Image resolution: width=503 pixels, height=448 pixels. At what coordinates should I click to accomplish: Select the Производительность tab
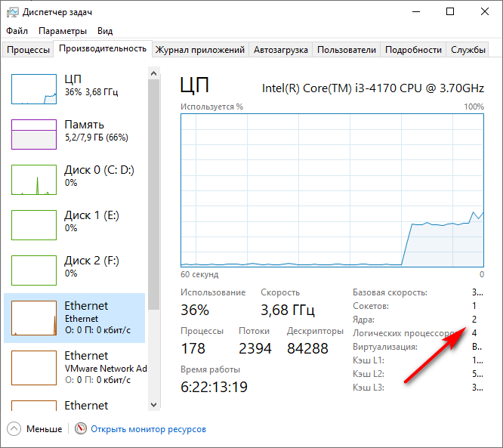pyautogui.click(x=103, y=48)
